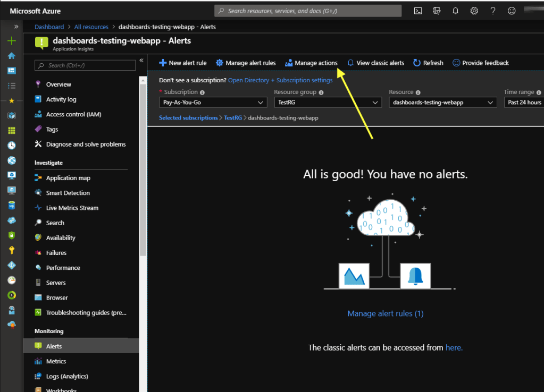The height and width of the screenshot is (392, 544).
Task: Click the resource menu search field
Action: pos(85,65)
